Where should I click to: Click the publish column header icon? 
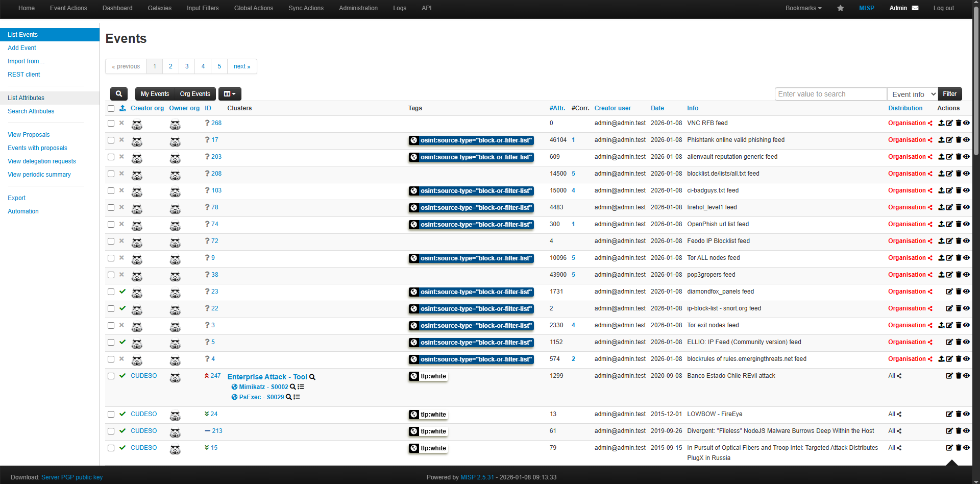(122, 108)
